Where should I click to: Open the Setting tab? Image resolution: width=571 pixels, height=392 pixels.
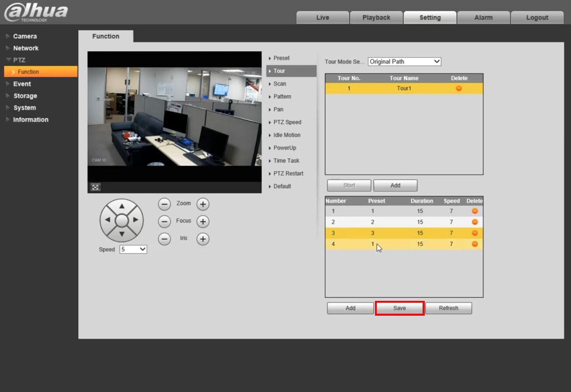(430, 17)
